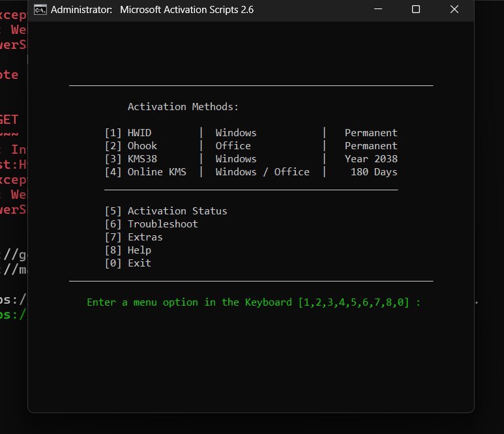Click the '[7] Extras' line
The width and height of the screenshot is (504, 434).
click(134, 237)
